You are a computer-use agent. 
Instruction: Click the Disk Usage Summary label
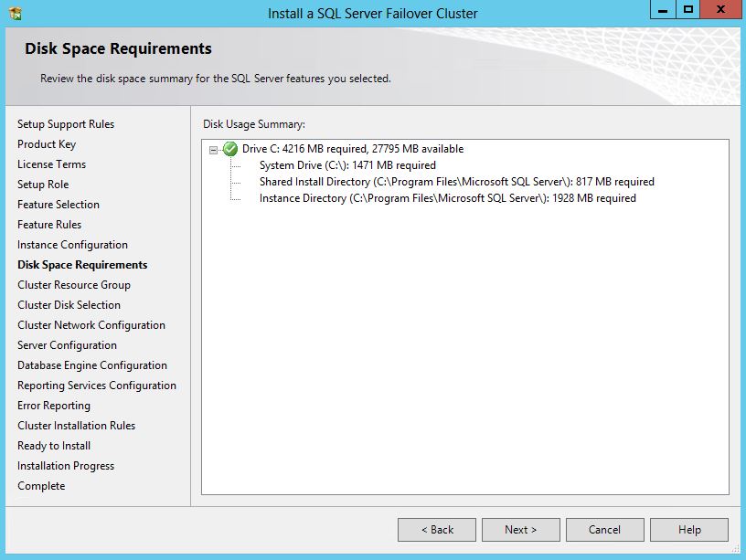tap(254, 124)
